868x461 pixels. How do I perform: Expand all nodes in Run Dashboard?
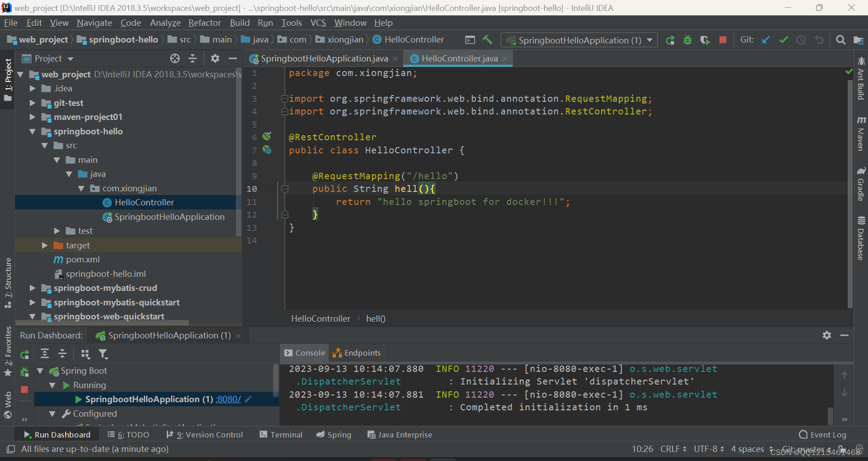click(45, 354)
